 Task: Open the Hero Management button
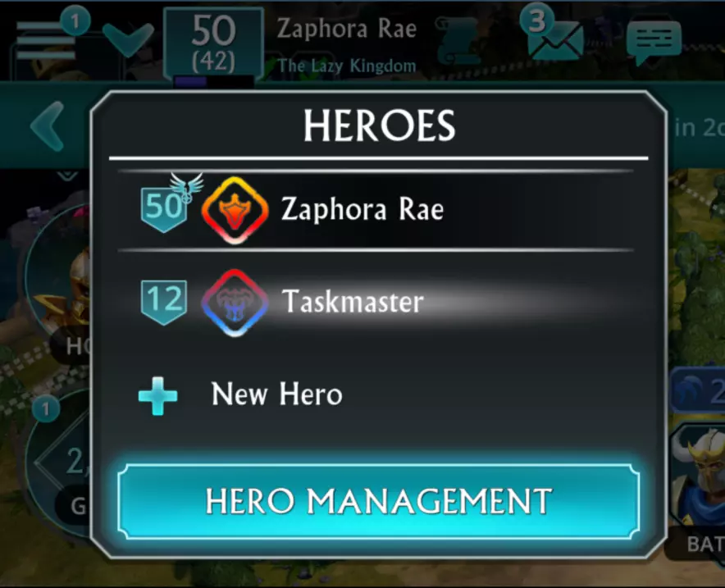[378, 502]
